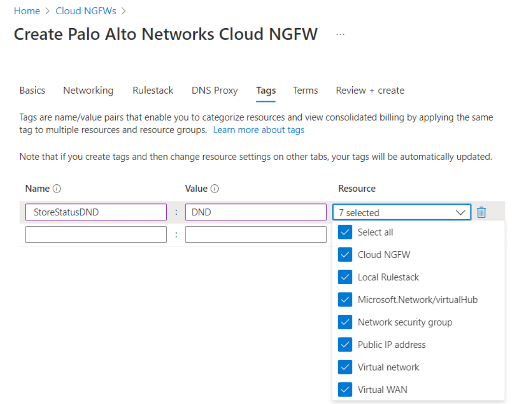The height and width of the screenshot is (404, 532).
Task: Delete the StoreStatusDND tag row
Action: (x=481, y=212)
